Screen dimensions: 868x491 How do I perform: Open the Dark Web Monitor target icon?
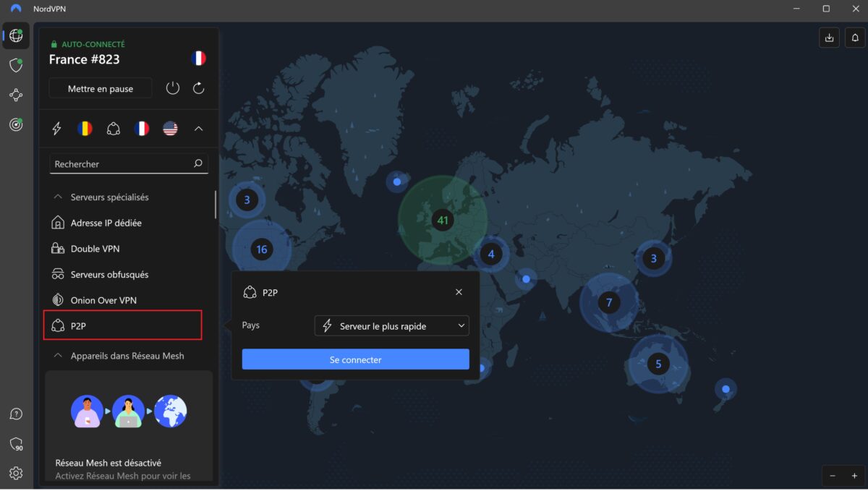(x=16, y=124)
